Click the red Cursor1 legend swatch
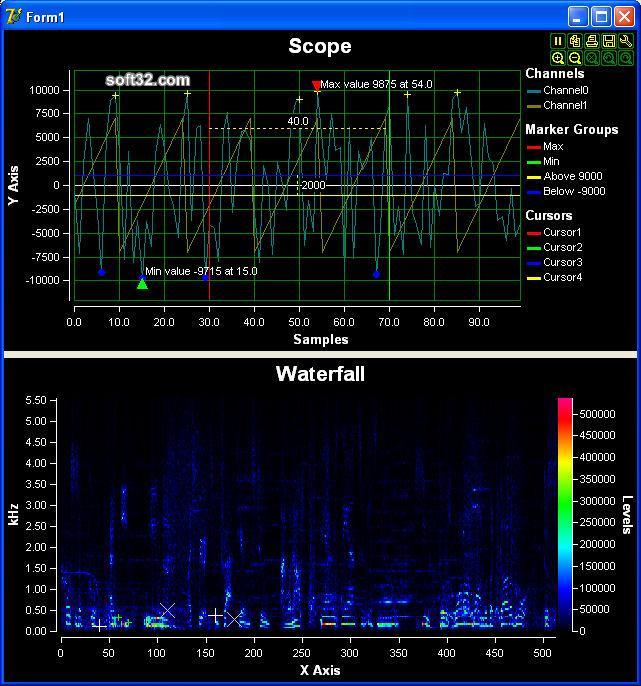The height and width of the screenshot is (686, 641). [534, 233]
